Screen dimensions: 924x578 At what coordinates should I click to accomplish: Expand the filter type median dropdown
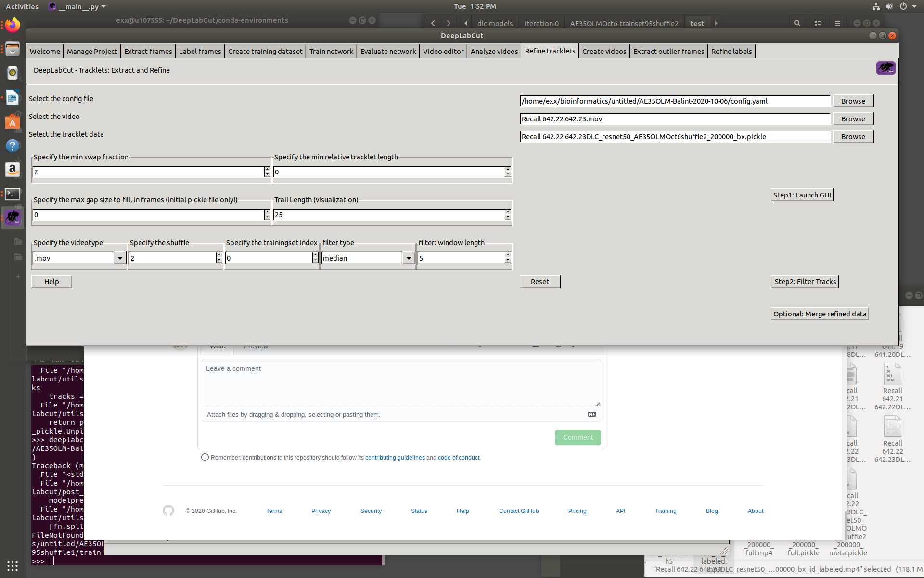tap(409, 258)
